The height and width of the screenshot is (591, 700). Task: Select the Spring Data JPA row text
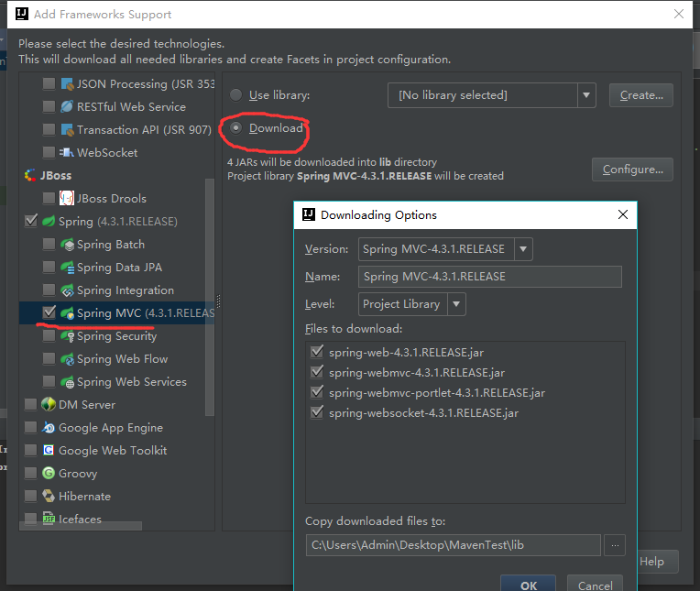pos(119,268)
